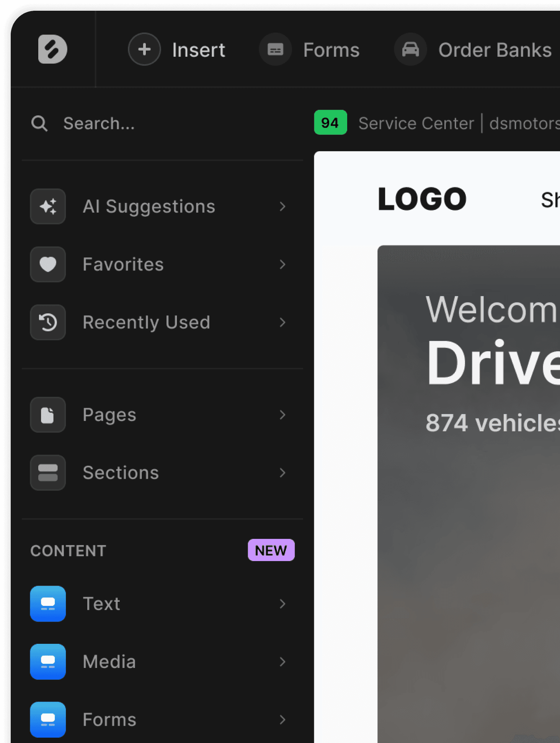Click the blue Media content icon
Viewport: 560px width, 743px height.
(48, 661)
